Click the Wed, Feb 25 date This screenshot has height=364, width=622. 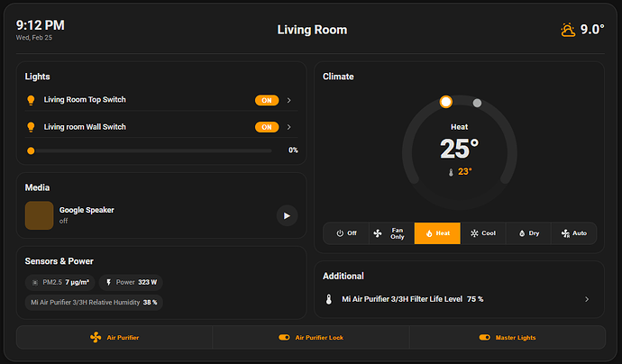(34, 38)
